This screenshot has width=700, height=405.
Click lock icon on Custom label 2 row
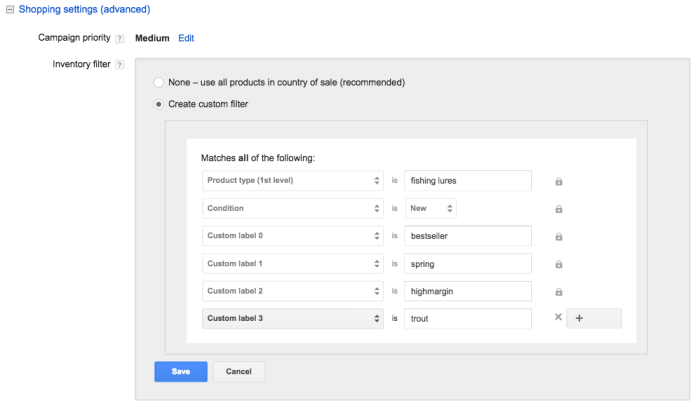pos(558,292)
